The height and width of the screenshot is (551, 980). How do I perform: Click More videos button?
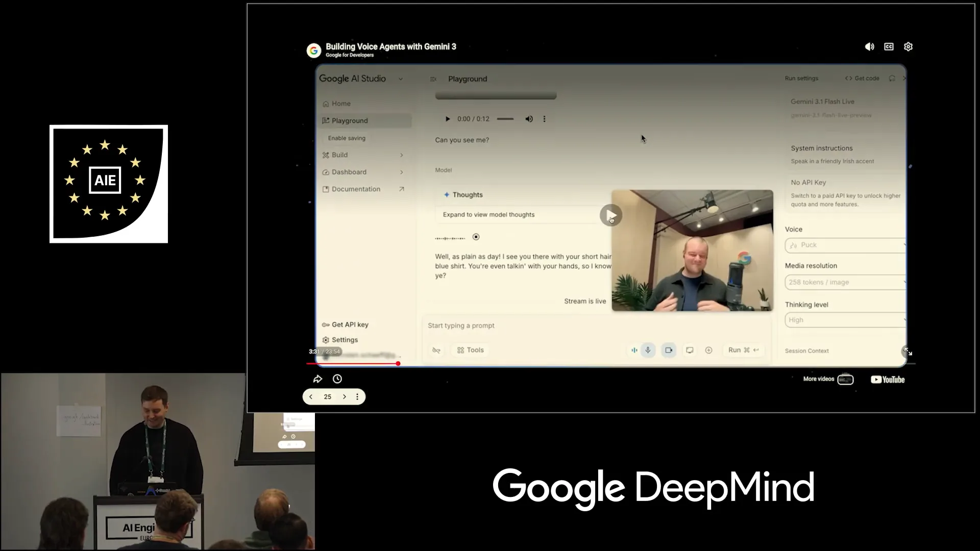click(828, 380)
